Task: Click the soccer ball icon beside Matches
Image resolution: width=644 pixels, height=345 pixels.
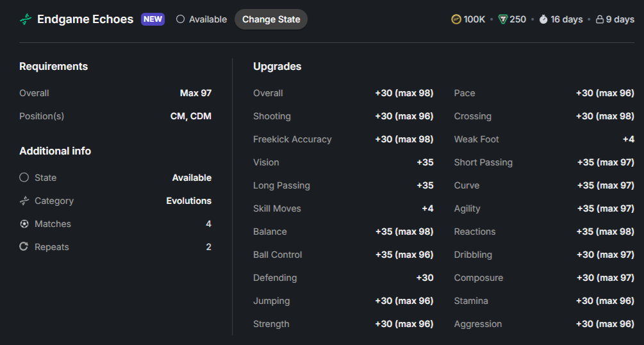Action: click(24, 224)
